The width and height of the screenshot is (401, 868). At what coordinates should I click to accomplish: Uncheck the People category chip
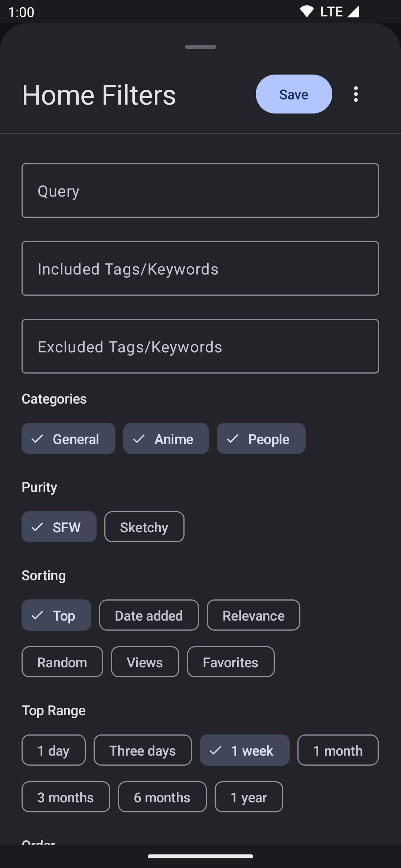pyautogui.click(x=261, y=439)
